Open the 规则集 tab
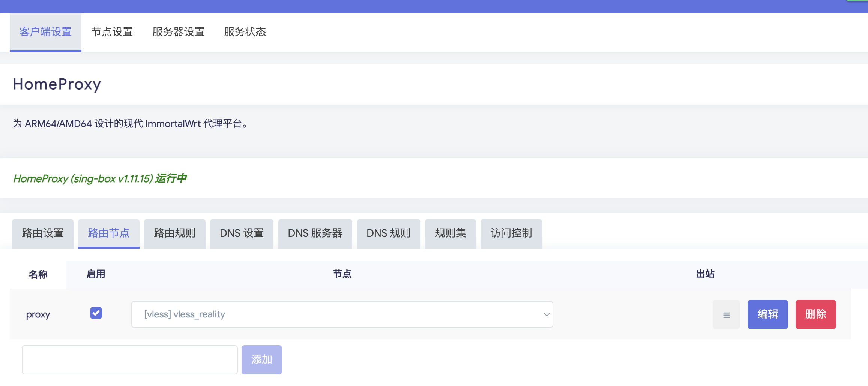 click(450, 233)
